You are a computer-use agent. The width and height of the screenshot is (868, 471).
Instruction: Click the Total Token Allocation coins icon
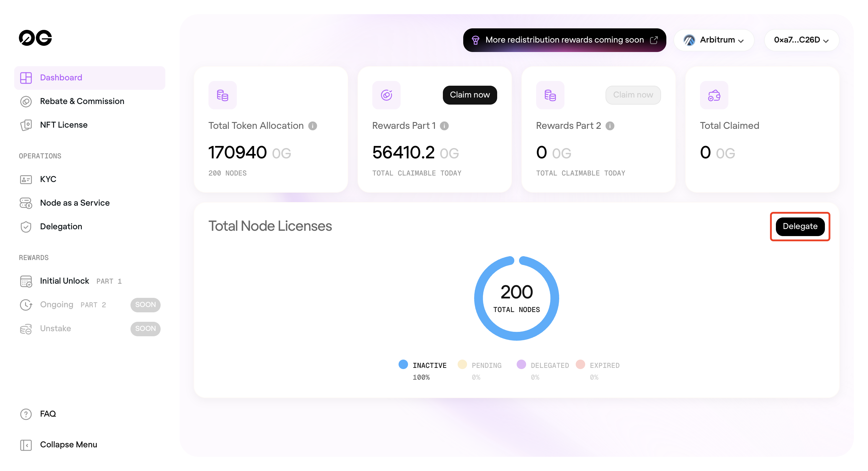222,95
